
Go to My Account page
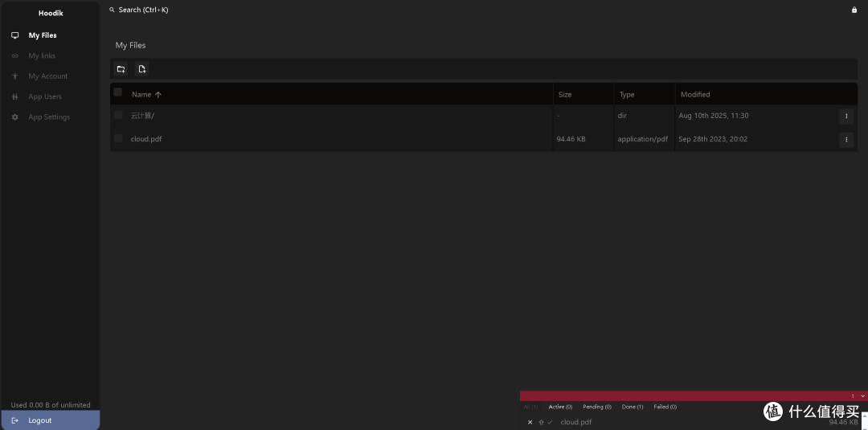pos(50,76)
